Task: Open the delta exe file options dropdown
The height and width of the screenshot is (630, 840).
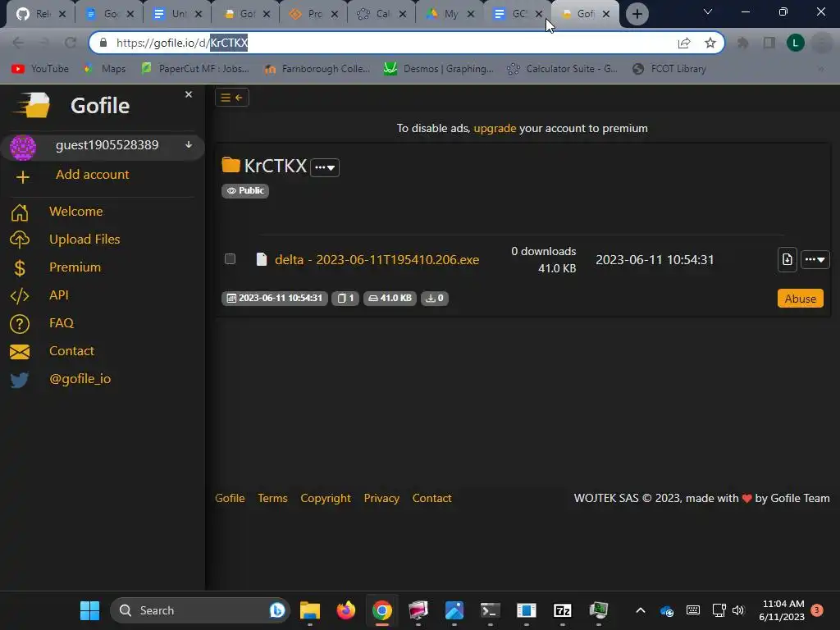Action: coord(815,260)
